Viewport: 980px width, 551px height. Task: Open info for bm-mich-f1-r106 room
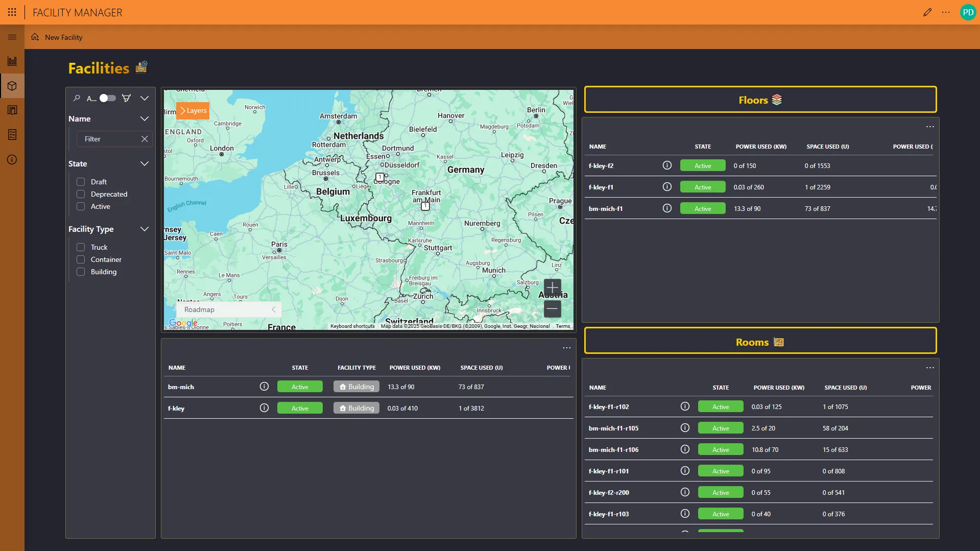pos(685,449)
